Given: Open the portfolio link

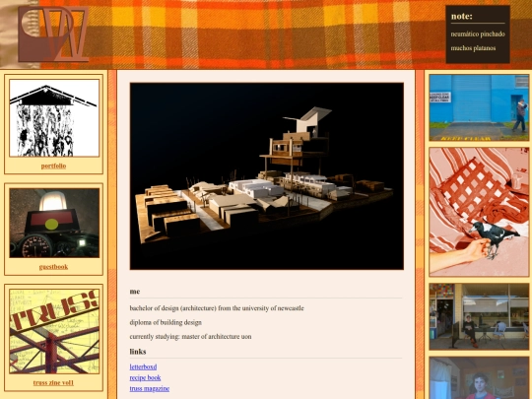Looking at the screenshot, I should (53, 166).
